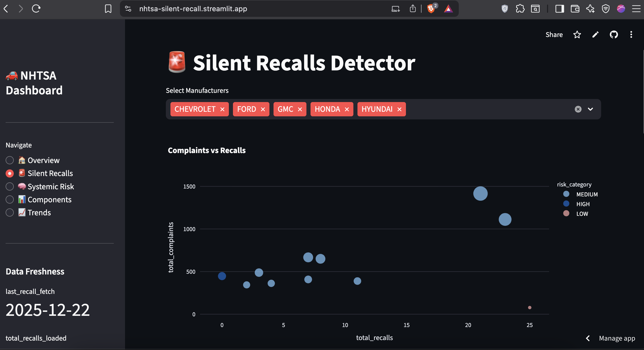Open the app's three-dot options menu
Image resolution: width=644 pixels, height=350 pixels.
pos(631,34)
